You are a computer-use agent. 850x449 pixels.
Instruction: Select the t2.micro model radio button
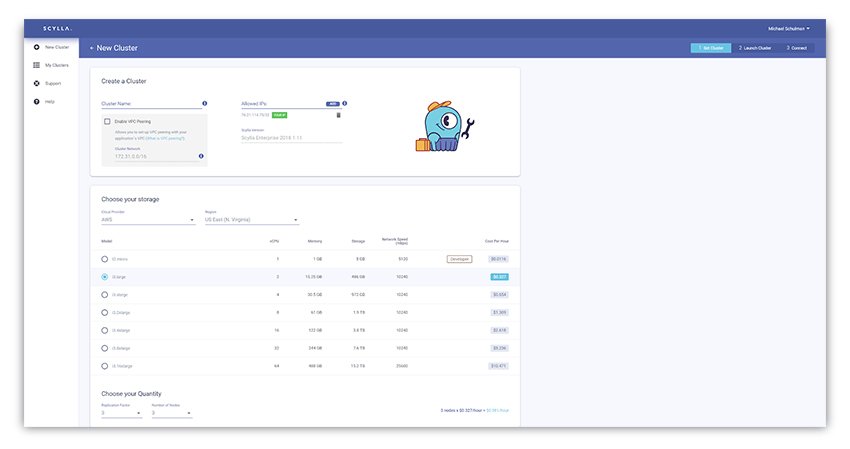coord(105,259)
